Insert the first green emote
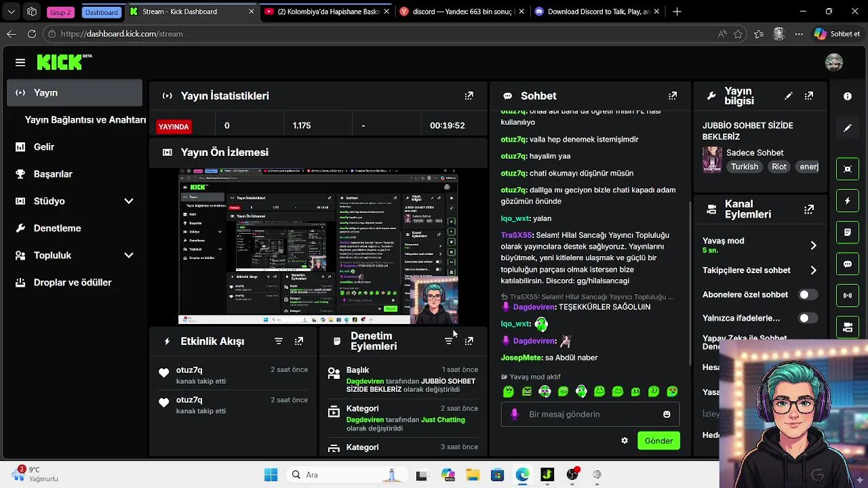This screenshot has width=868, height=488. click(509, 392)
